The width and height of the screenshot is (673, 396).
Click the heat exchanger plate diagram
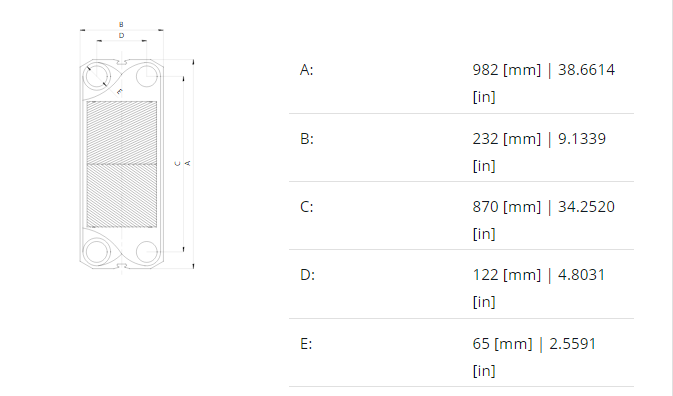tap(136, 146)
